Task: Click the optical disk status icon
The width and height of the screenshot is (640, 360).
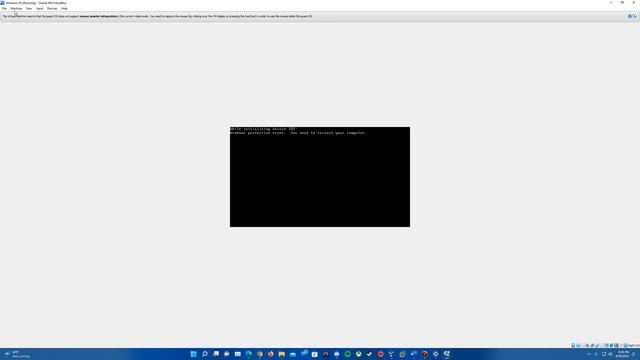Action: tap(578, 345)
